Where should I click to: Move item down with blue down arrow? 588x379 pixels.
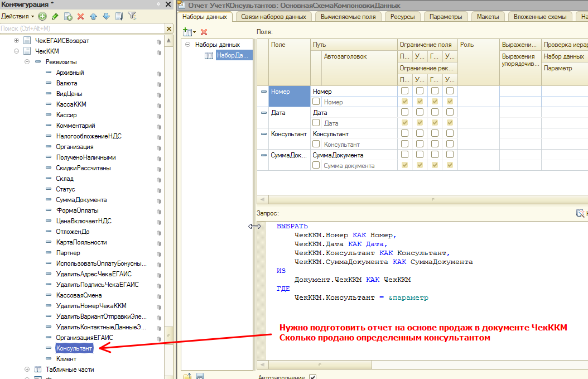point(106,17)
